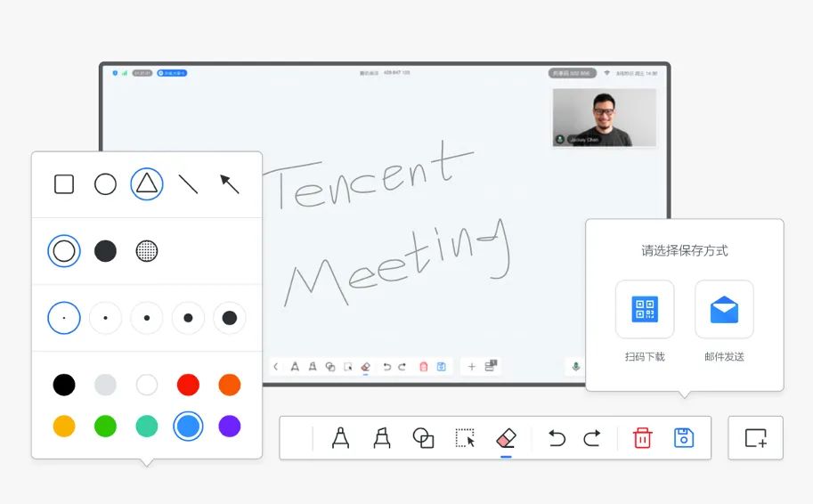Screen dimensions: 813x504
Task: Add a page using the small plus icon
Action: tap(471, 367)
